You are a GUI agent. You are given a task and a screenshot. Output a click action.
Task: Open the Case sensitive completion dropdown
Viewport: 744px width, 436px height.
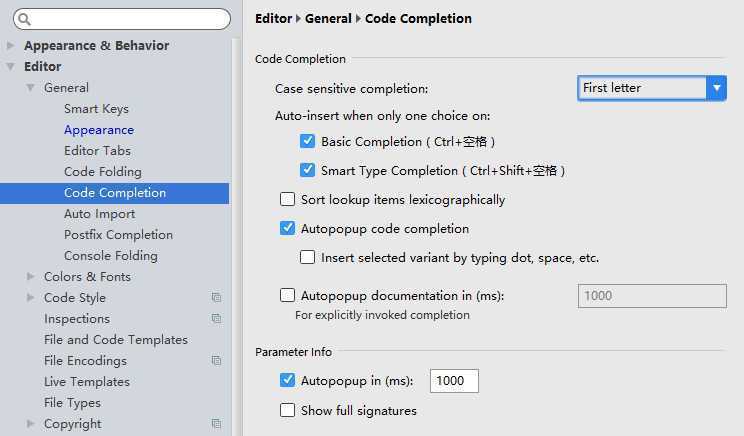click(x=651, y=88)
